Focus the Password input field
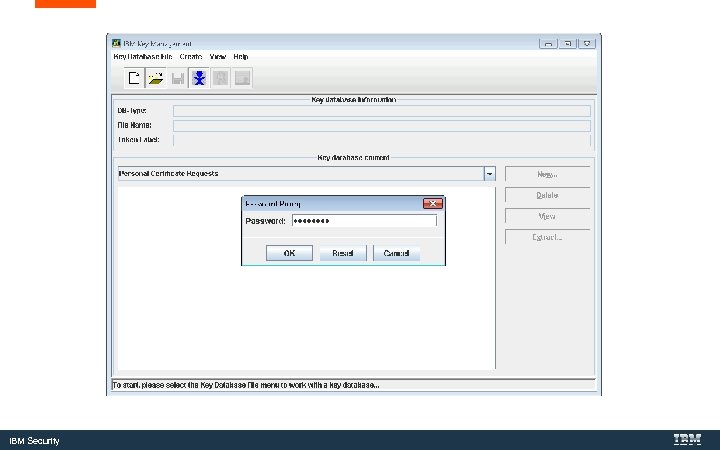 [x=364, y=221]
